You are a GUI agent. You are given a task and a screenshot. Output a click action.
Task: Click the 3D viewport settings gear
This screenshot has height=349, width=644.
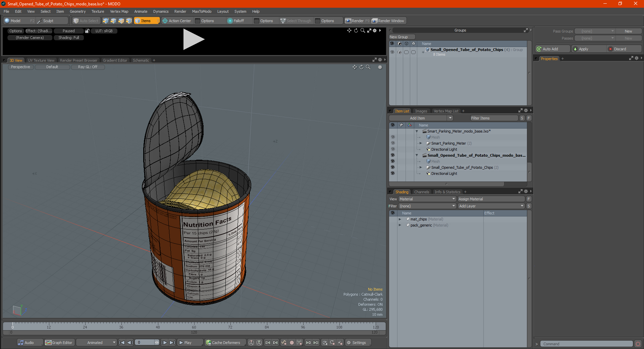point(380,67)
